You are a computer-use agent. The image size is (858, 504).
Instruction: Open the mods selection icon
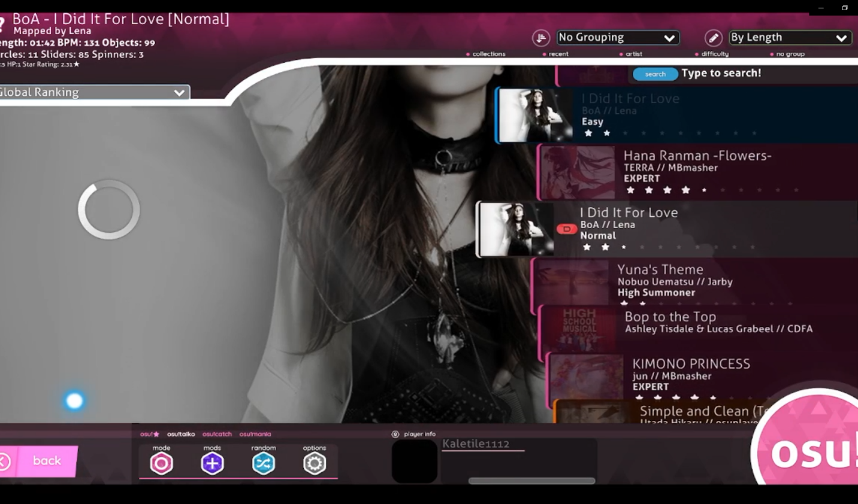point(212,463)
